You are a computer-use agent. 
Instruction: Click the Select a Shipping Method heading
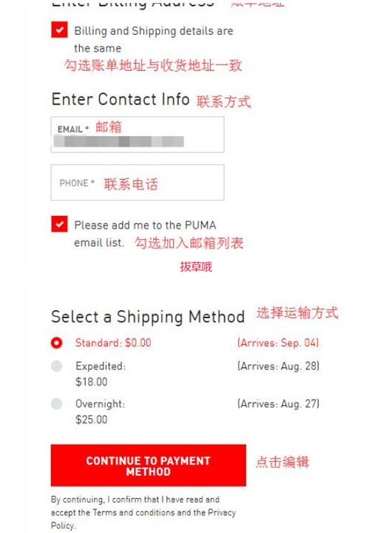tap(148, 317)
